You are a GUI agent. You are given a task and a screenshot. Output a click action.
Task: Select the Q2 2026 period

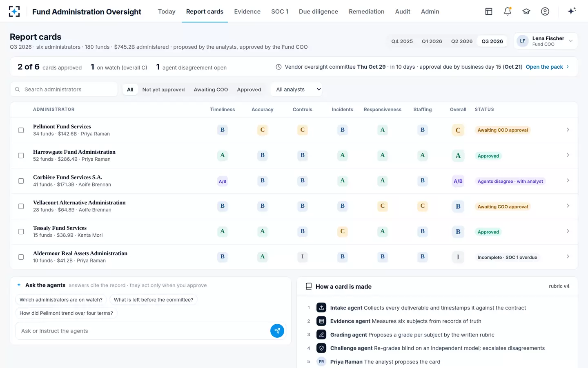coord(462,41)
